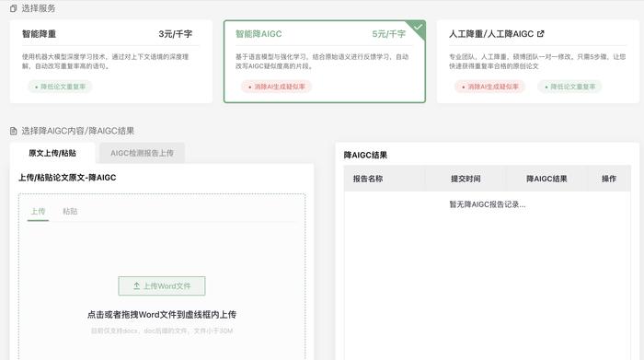Click the 选择服务 section heading
The width and height of the screenshot is (644, 360).
(x=39, y=8)
